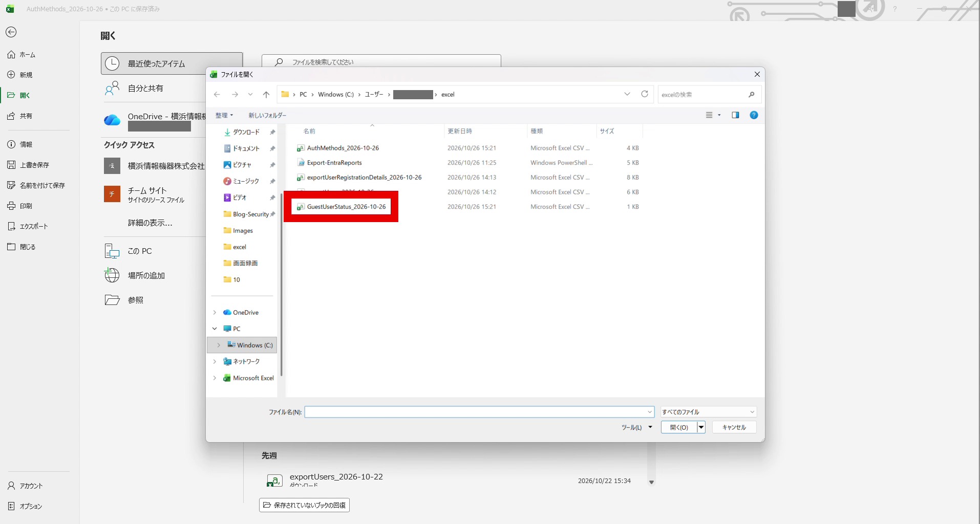Expand ネットワーク tree node
The image size is (980, 524).
coord(215,362)
